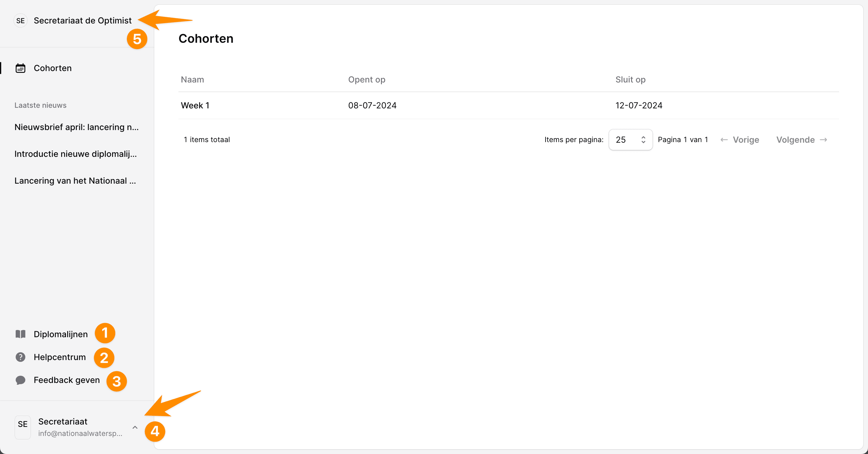Image resolution: width=868 pixels, height=454 pixels.
Task: Click the info@nationaalwatersp... email text
Action: click(x=80, y=433)
